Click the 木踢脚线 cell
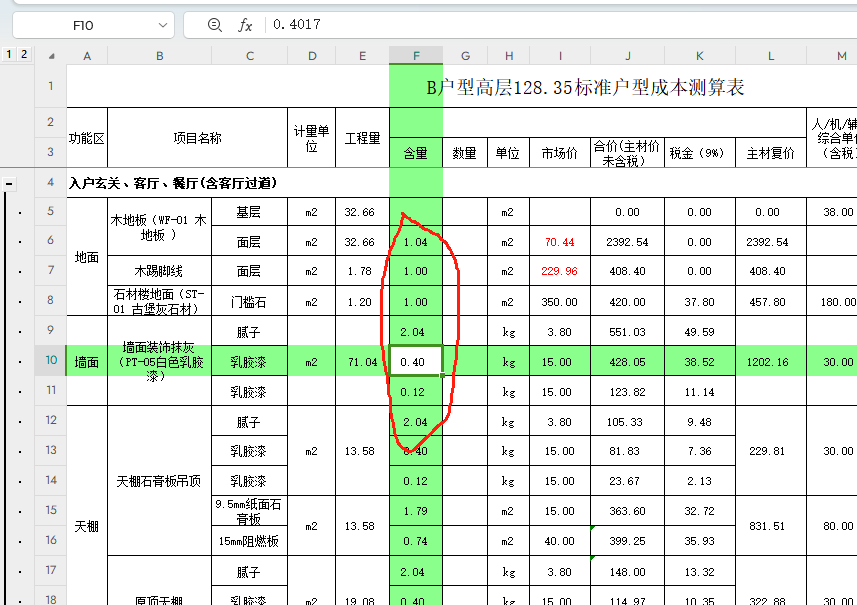Screen dimensions: 857x605 pos(159,271)
